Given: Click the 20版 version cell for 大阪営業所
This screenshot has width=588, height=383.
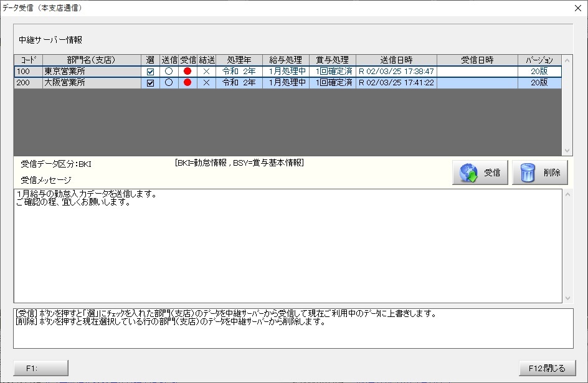Looking at the screenshot, I should coord(539,82).
